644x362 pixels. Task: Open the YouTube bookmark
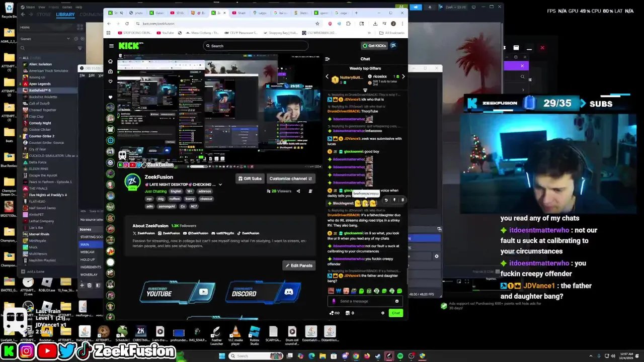pyautogui.click(x=165, y=33)
